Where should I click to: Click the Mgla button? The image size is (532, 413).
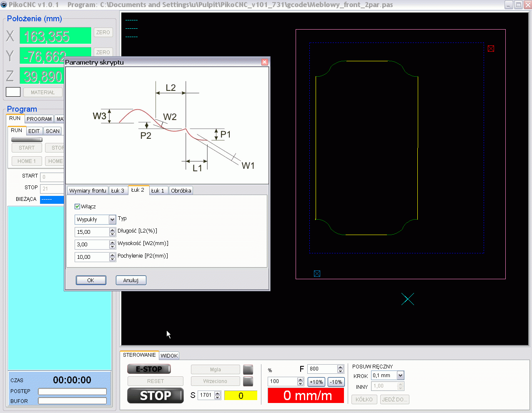click(216, 369)
